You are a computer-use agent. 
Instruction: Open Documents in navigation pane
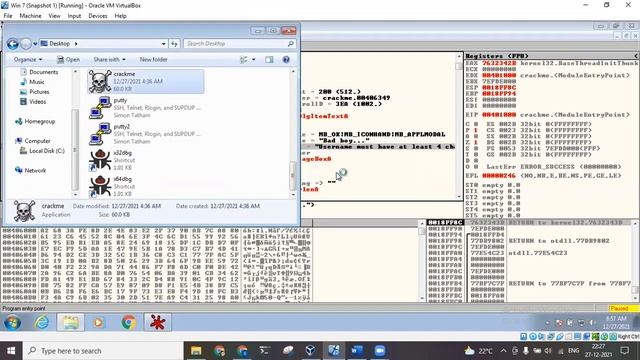pos(39,72)
